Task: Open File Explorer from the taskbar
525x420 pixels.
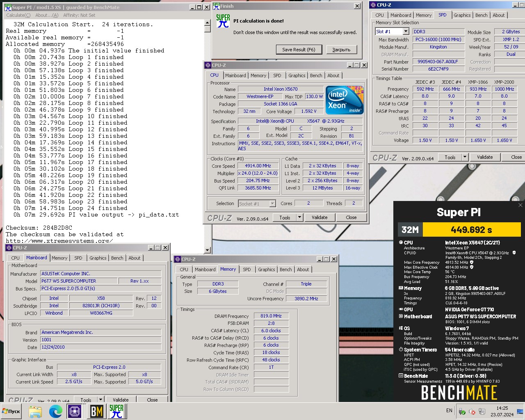Action: (x=35, y=411)
